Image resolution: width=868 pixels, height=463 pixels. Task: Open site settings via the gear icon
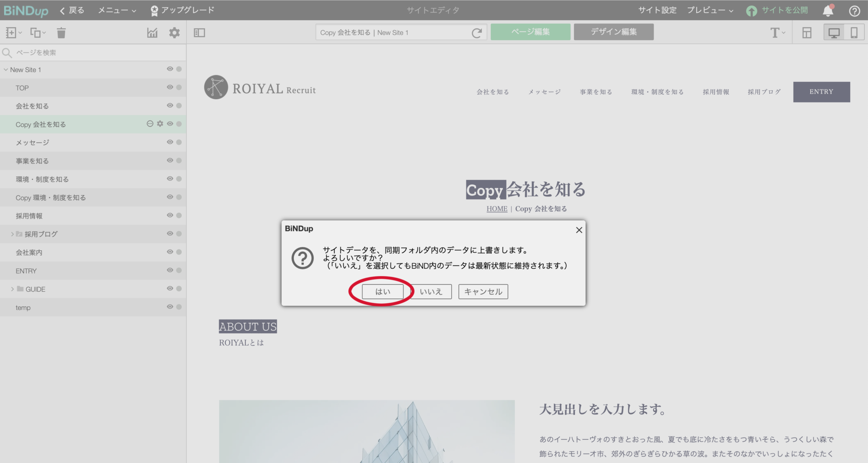(174, 32)
